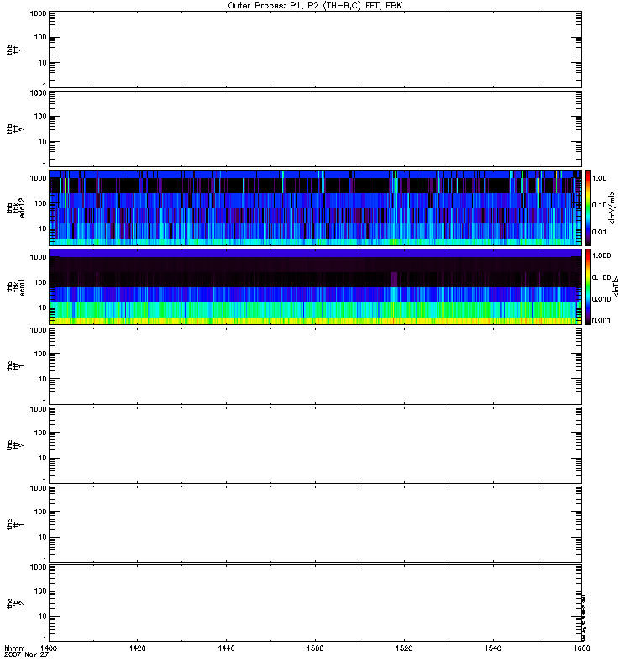This screenshot has width=630, height=672.
Task: Click the empty thc fff 1 panel
Action: click(x=315, y=365)
